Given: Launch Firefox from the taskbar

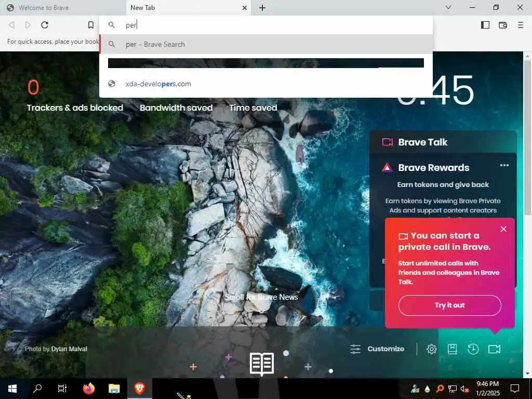Looking at the screenshot, I should (x=88, y=389).
